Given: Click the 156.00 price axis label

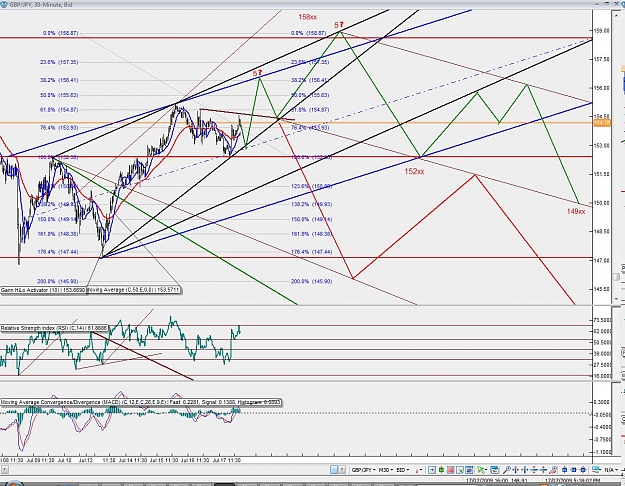Looking at the screenshot, I should (x=601, y=88).
